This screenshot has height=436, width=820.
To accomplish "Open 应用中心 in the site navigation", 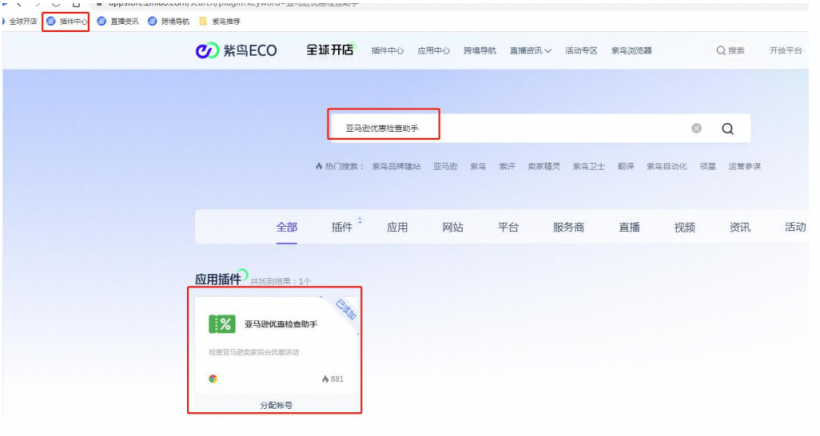I will [x=434, y=51].
